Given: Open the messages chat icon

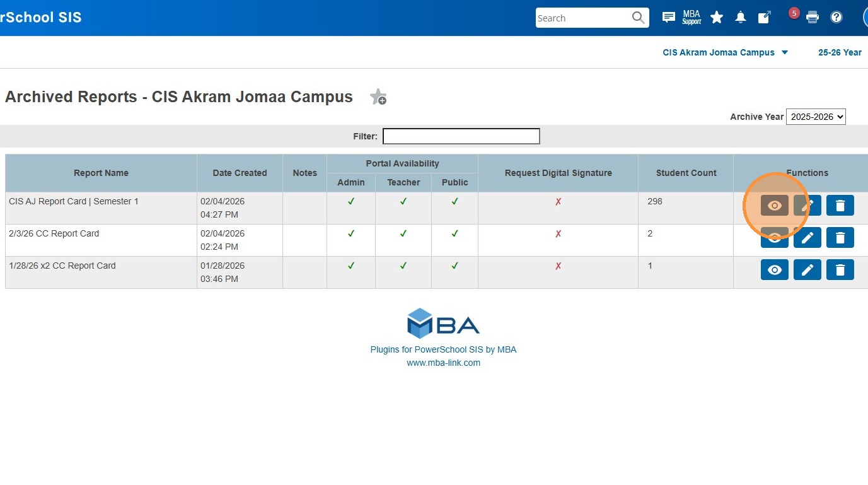Looking at the screenshot, I should (668, 18).
